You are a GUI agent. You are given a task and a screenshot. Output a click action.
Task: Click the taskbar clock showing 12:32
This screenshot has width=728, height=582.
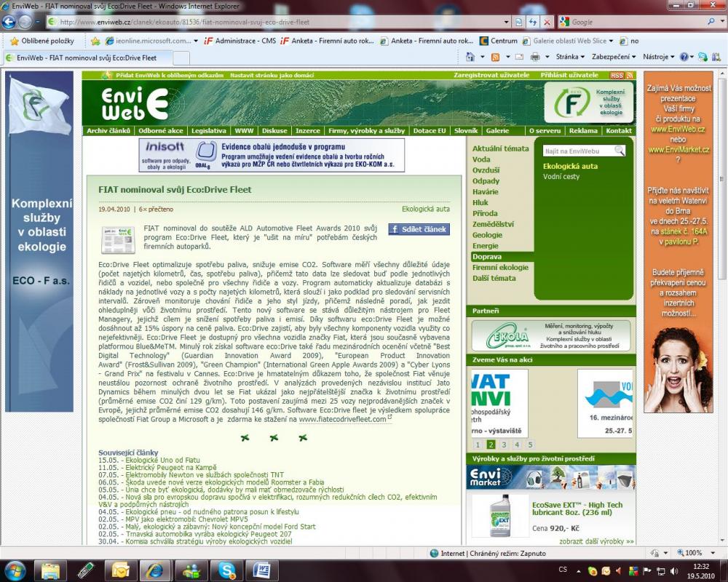pyautogui.click(x=700, y=571)
